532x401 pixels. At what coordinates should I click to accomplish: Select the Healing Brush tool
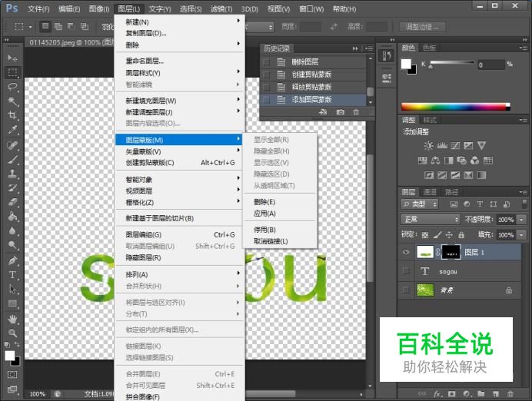[x=12, y=145]
